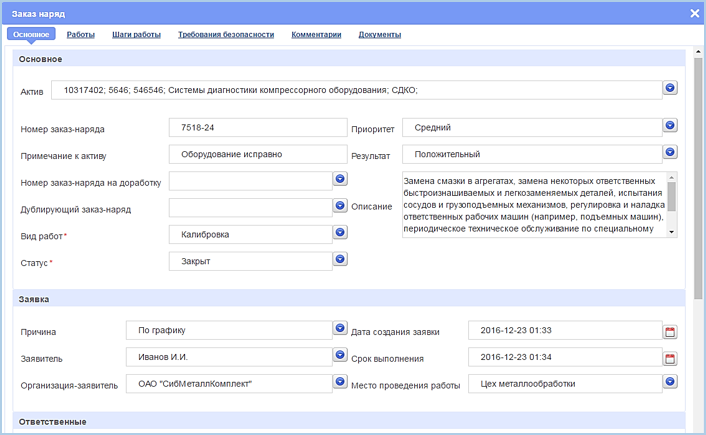Click Место проведения работы field

coord(565,384)
